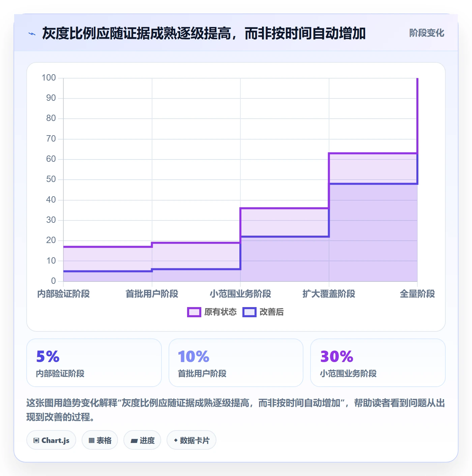Click the 阶段变化 label in header

point(426,33)
